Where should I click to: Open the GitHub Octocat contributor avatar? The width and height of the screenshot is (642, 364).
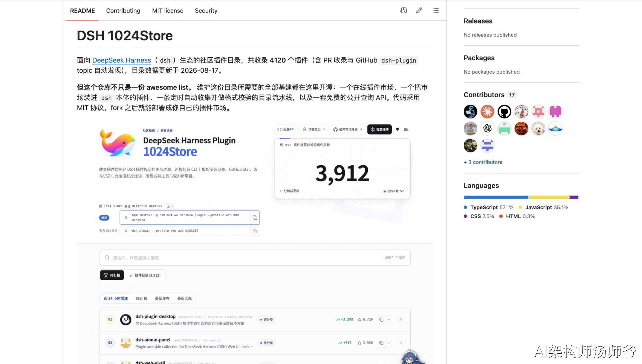(504, 112)
